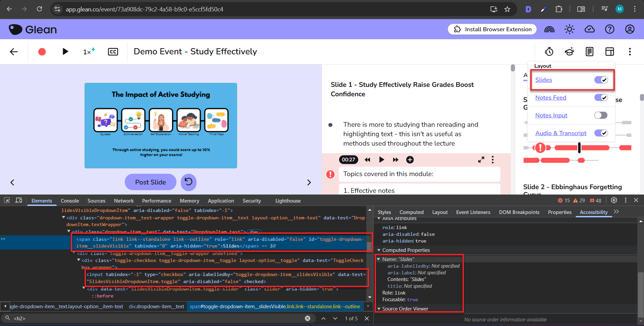Click the audio timeline playhead marker
Image resolution: width=644 pixels, height=326 pixels.
point(579,148)
